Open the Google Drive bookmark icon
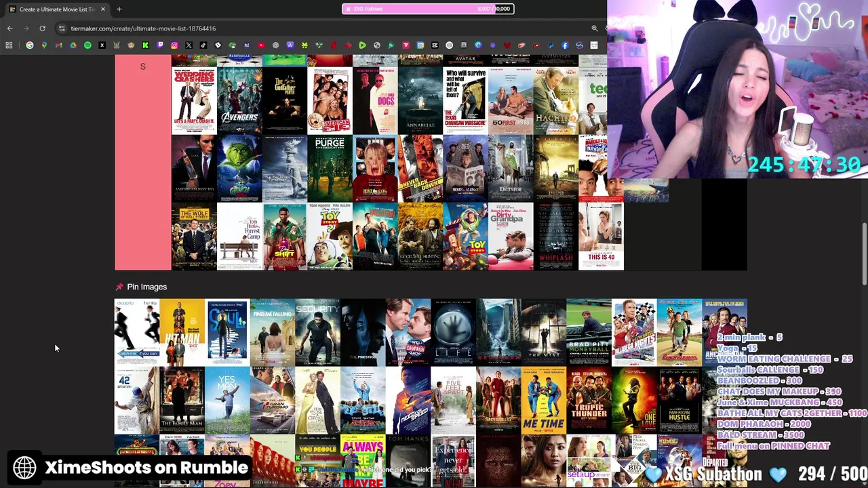The height and width of the screenshot is (488, 868). tap(73, 45)
